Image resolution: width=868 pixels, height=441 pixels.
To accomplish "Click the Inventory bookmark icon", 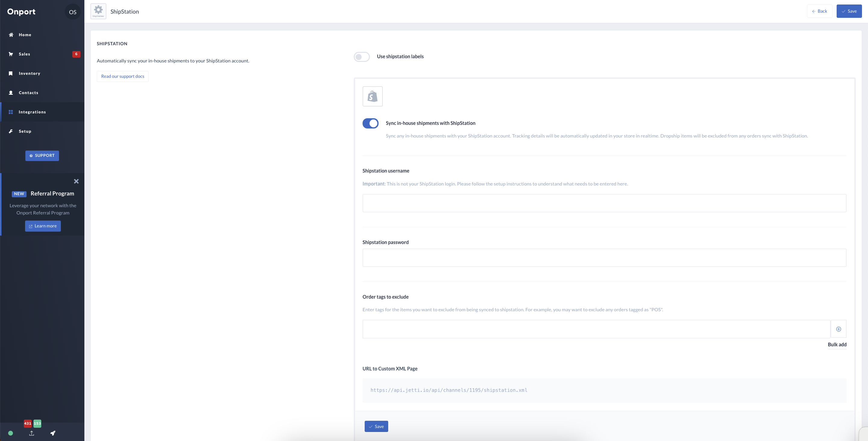I will [x=11, y=73].
